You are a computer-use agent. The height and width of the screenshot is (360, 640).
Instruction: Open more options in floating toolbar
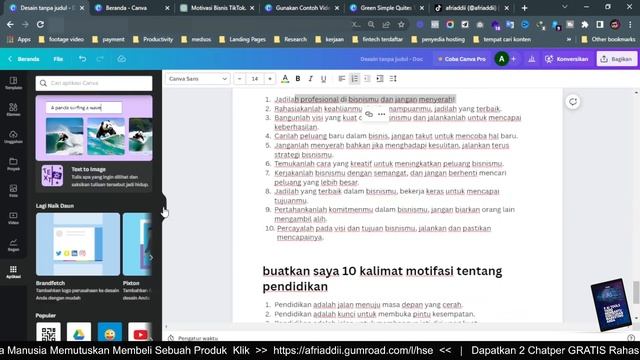click(382, 114)
